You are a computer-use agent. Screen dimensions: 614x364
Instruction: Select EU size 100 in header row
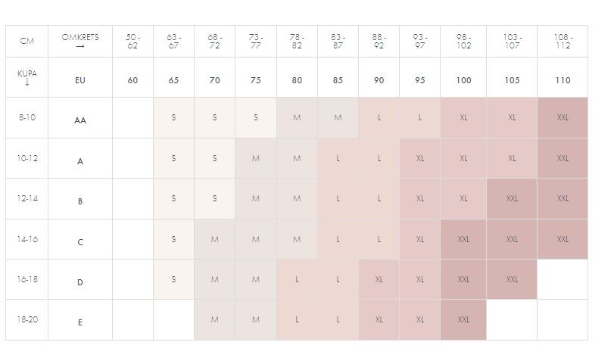tap(463, 80)
